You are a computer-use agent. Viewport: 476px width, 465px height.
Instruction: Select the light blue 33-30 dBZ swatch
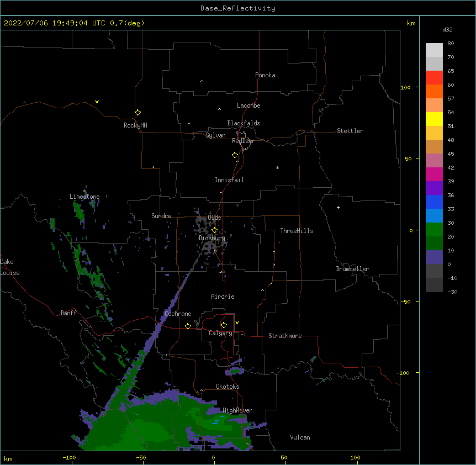point(434,216)
